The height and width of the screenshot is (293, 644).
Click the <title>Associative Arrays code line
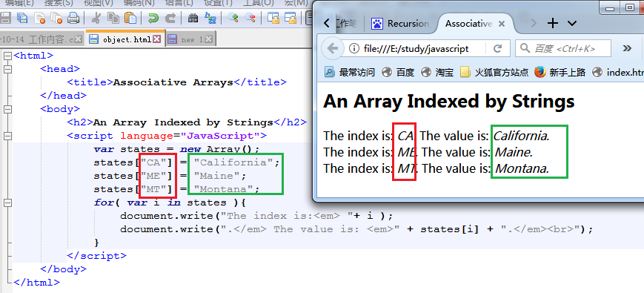[176, 82]
